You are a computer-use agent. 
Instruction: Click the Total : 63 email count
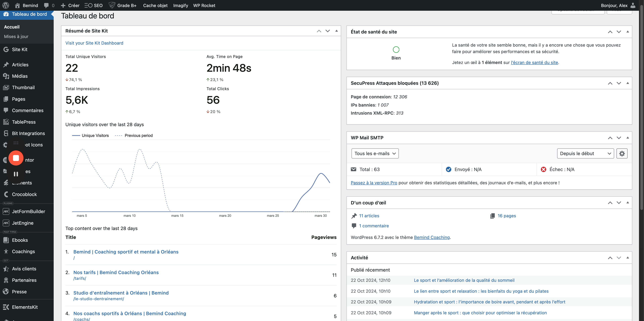pyautogui.click(x=369, y=169)
